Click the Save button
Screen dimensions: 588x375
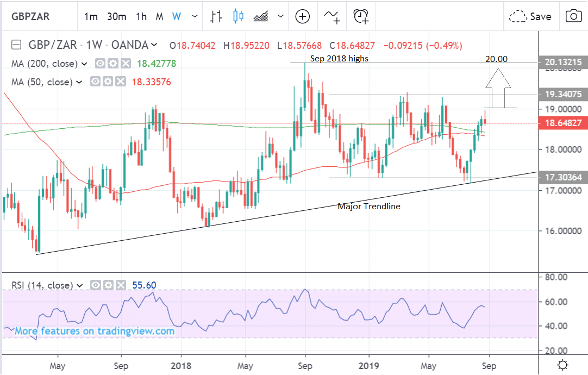[x=530, y=16]
